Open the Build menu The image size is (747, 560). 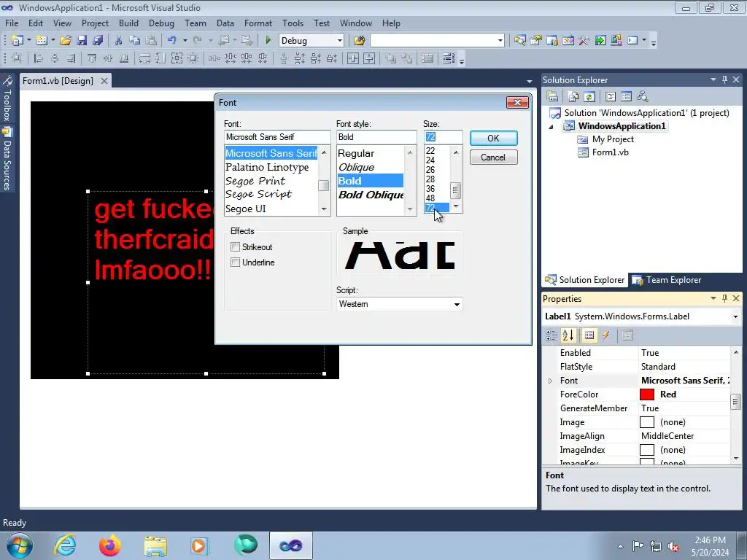(128, 23)
